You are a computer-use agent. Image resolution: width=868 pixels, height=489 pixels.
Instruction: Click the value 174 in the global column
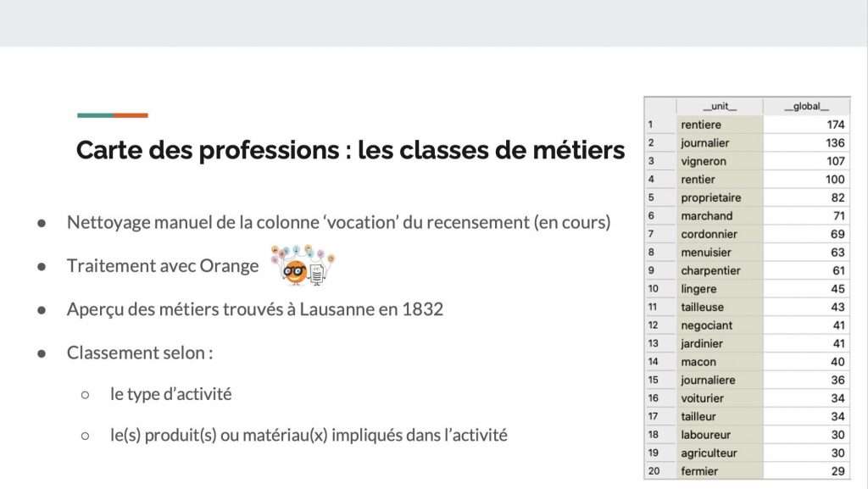835,125
